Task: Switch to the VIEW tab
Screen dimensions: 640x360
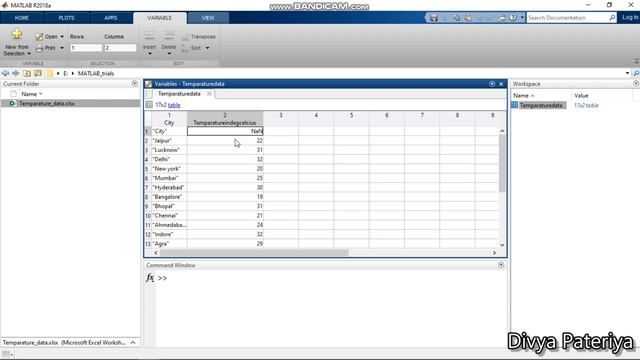Action: pos(208,18)
